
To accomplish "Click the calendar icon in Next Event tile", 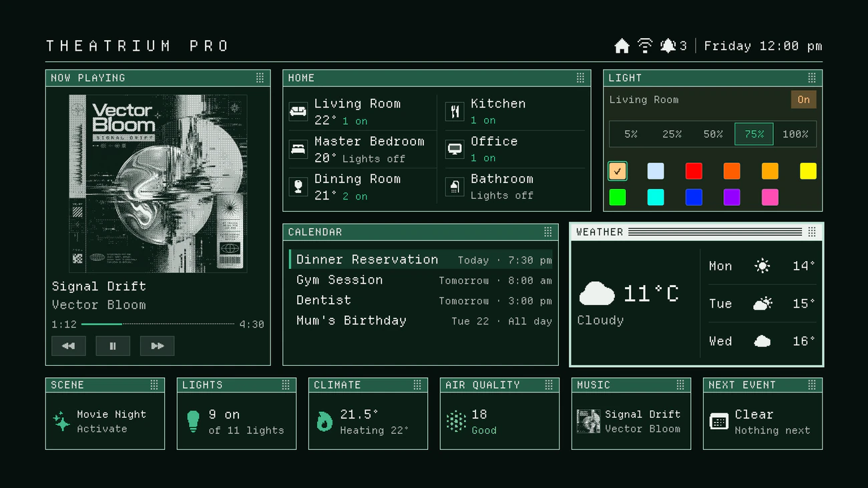I will coord(719,421).
